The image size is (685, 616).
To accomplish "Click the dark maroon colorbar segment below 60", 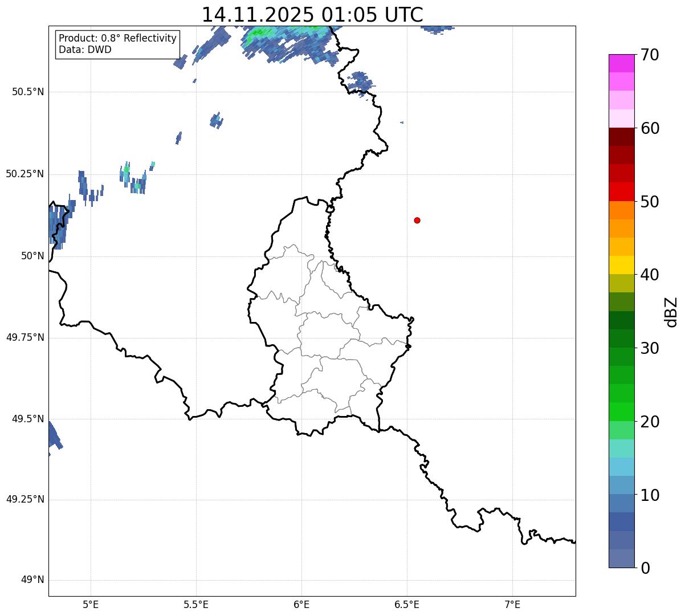I will coord(621,137).
